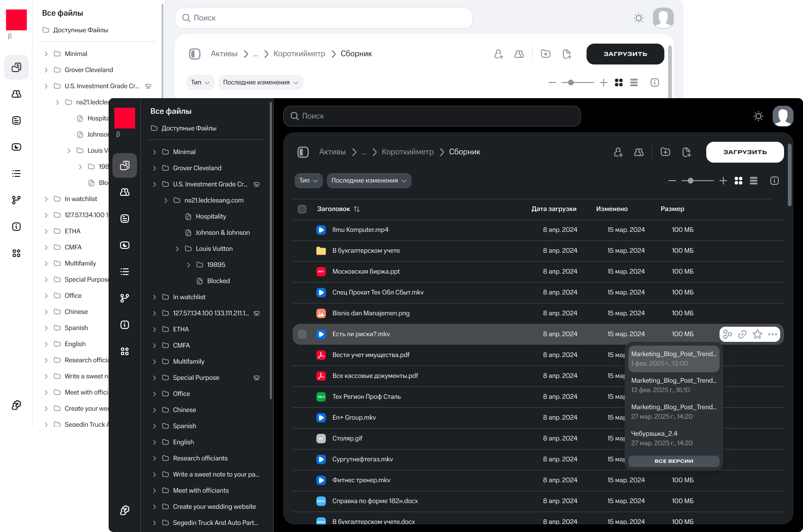Select version dated 13 фев. 2025
This screenshot has height=532, width=803.
click(674, 385)
